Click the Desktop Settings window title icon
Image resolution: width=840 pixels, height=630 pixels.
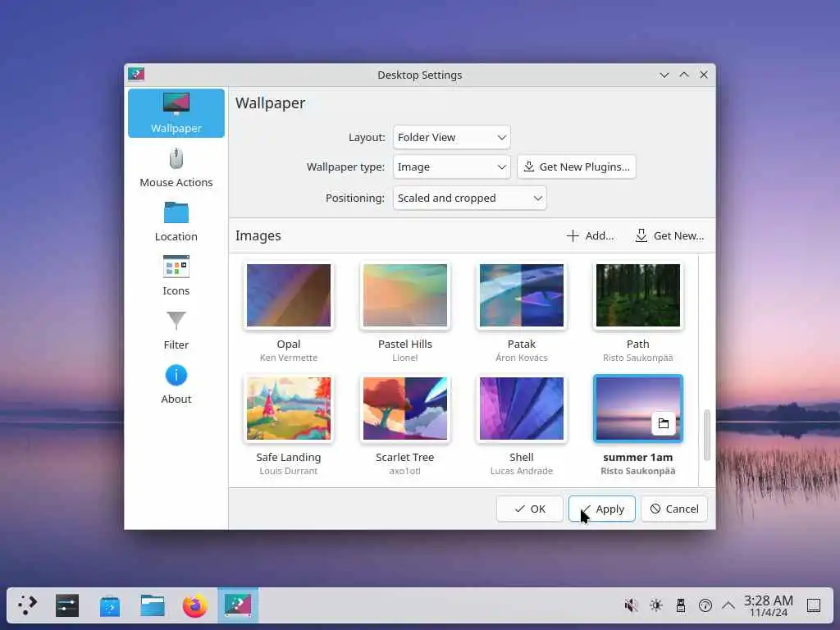137,75
